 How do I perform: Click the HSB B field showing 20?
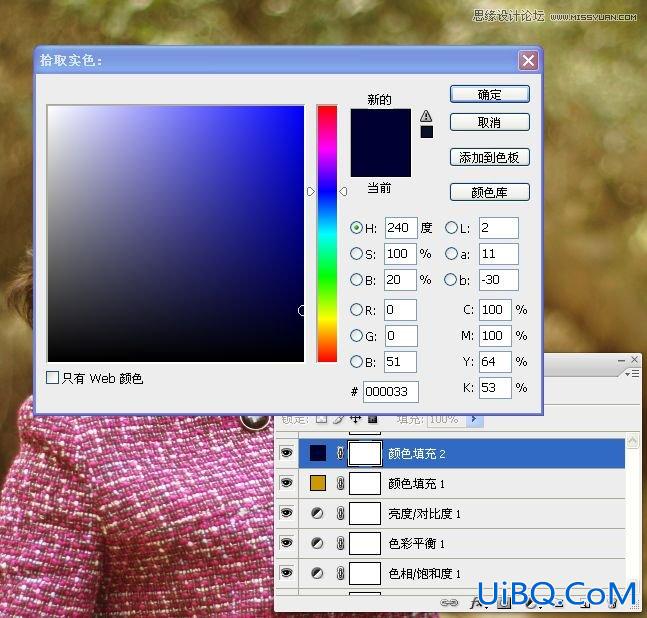click(400, 280)
